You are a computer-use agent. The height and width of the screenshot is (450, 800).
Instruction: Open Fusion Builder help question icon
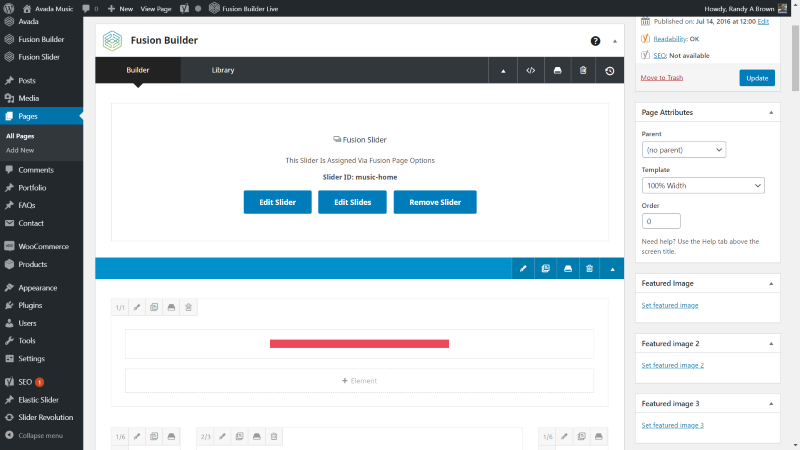click(595, 41)
